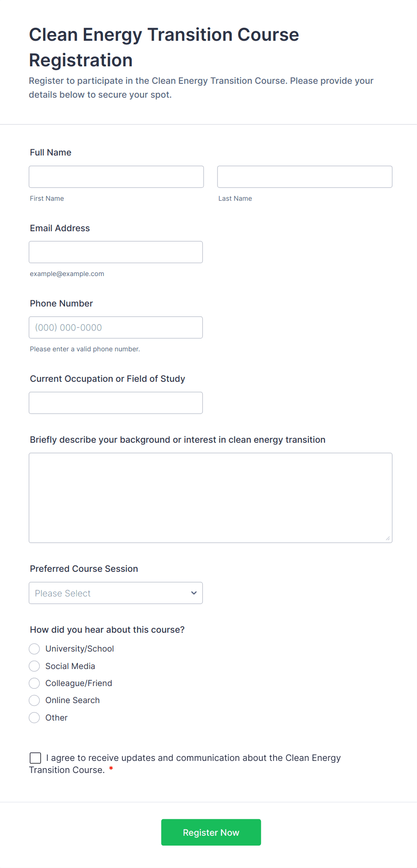Select the University/School radio option

pos(35,649)
